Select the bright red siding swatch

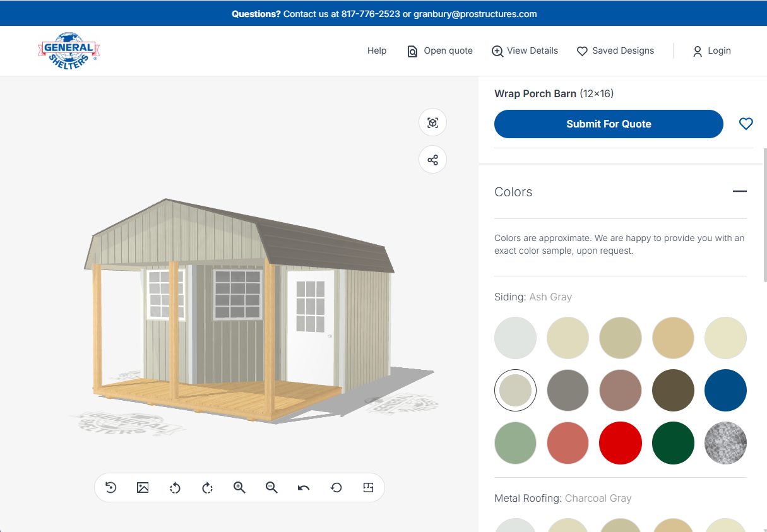pyautogui.click(x=621, y=443)
